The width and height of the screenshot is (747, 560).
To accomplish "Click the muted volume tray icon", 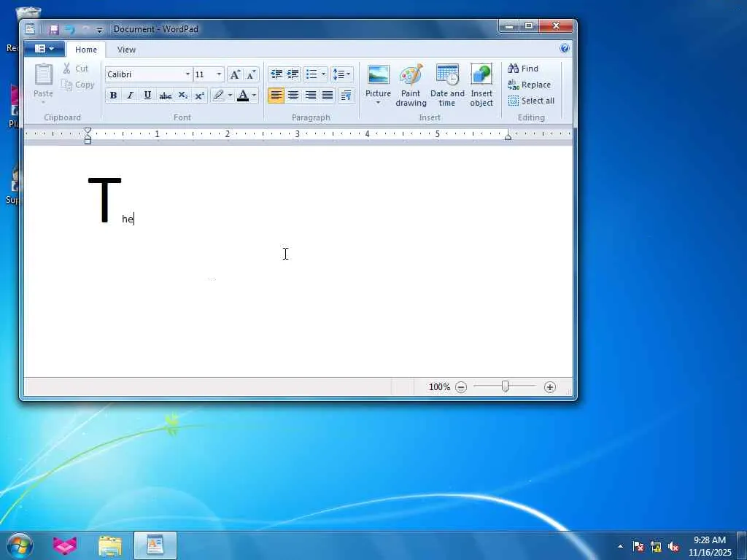I will 673,547.
